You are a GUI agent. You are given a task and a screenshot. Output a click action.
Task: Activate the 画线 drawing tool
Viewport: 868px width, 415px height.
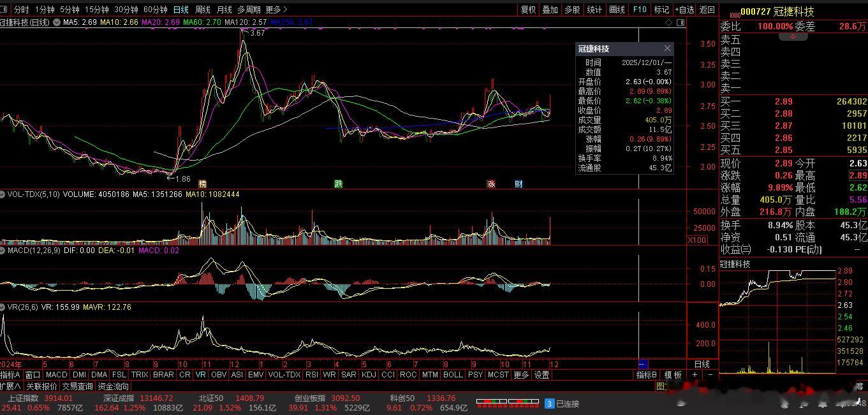pyautogui.click(x=617, y=10)
